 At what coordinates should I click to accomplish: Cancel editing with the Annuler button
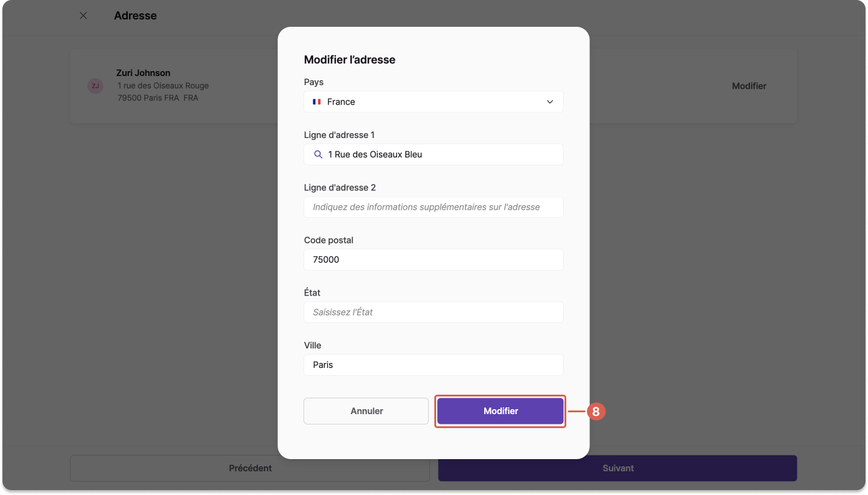tap(366, 411)
